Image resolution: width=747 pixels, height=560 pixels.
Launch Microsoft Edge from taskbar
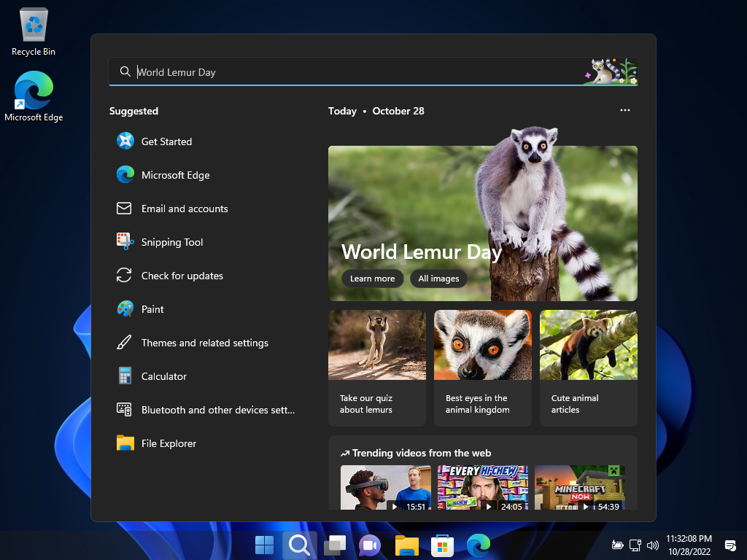[x=479, y=545]
